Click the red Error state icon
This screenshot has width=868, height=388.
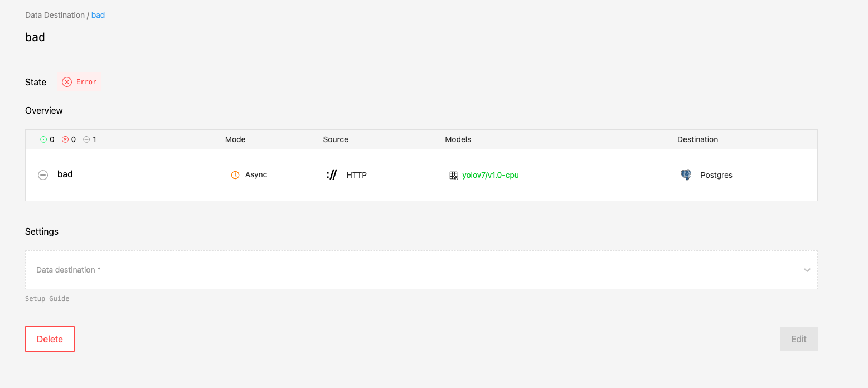point(66,81)
